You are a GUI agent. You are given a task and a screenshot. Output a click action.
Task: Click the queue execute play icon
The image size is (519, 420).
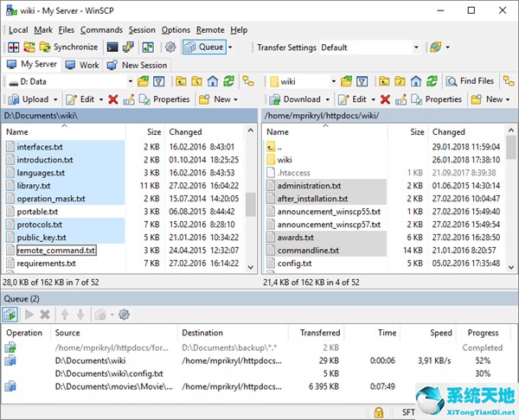(x=29, y=315)
